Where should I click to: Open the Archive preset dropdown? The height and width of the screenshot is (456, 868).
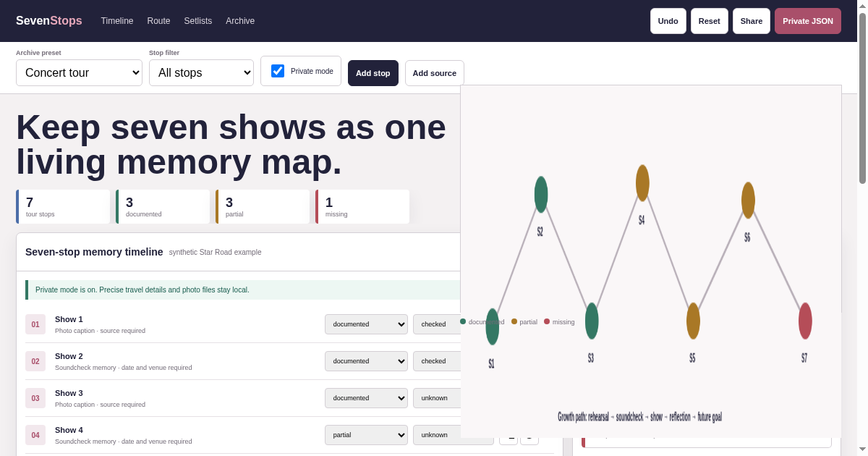(79, 72)
